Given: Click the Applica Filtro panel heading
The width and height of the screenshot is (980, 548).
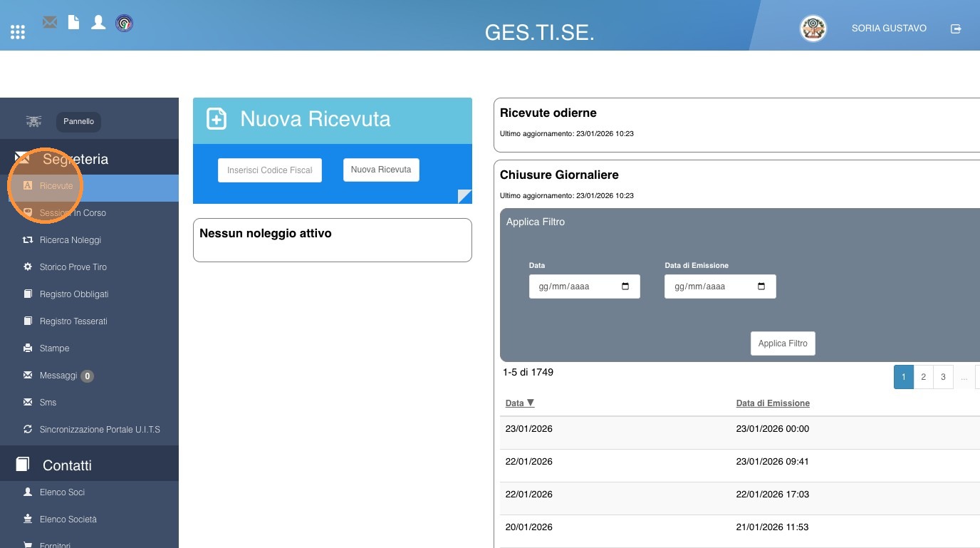Looking at the screenshot, I should click(536, 222).
